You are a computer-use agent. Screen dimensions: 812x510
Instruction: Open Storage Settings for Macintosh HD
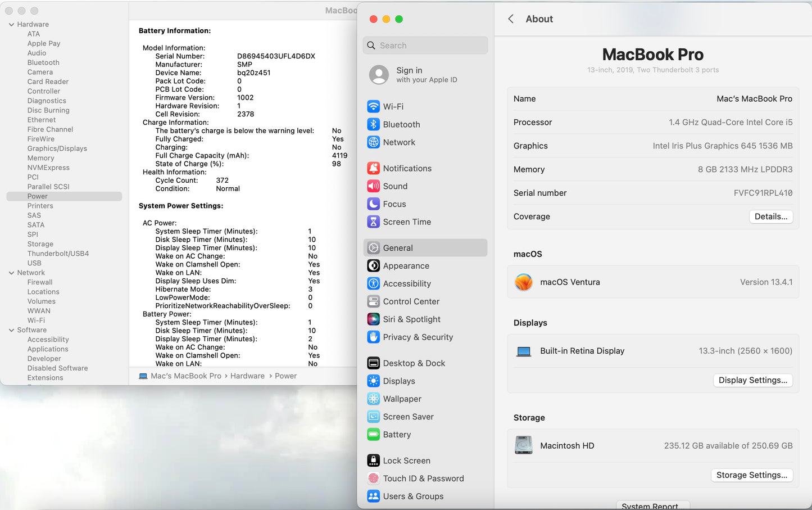pos(752,475)
